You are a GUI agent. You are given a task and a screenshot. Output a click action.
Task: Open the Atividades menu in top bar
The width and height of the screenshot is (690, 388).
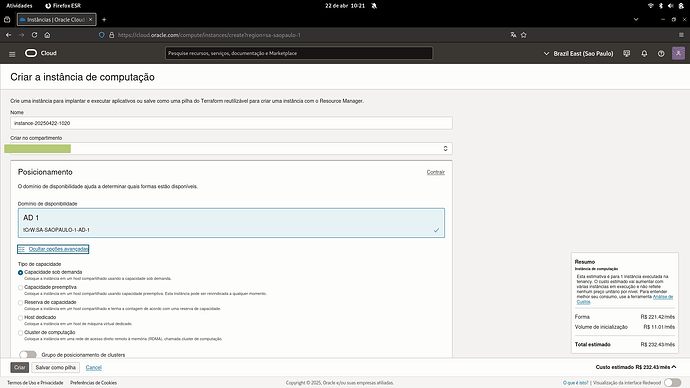pyautogui.click(x=19, y=6)
